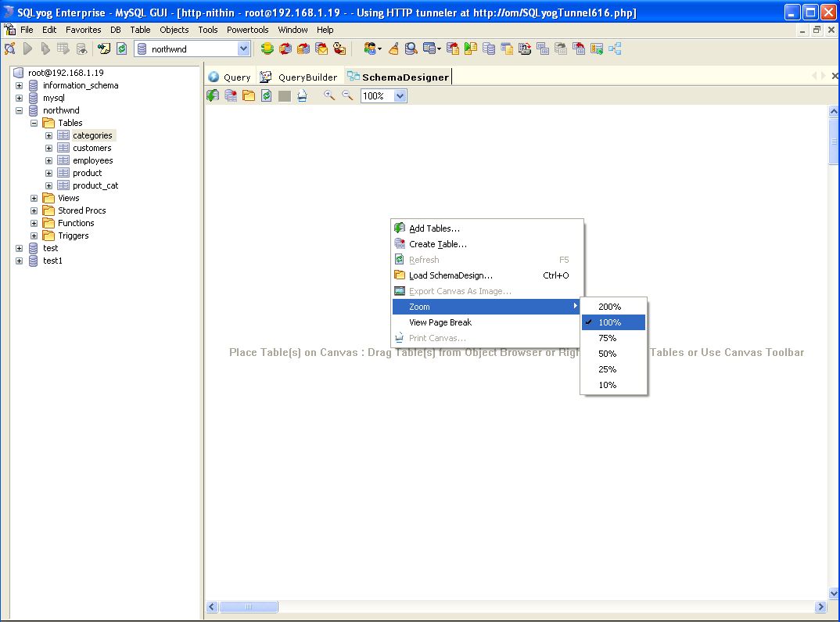Choose Load SchemaDesign... from context menu
Image resolution: width=840 pixels, height=622 pixels.
pyautogui.click(x=486, y=275)
